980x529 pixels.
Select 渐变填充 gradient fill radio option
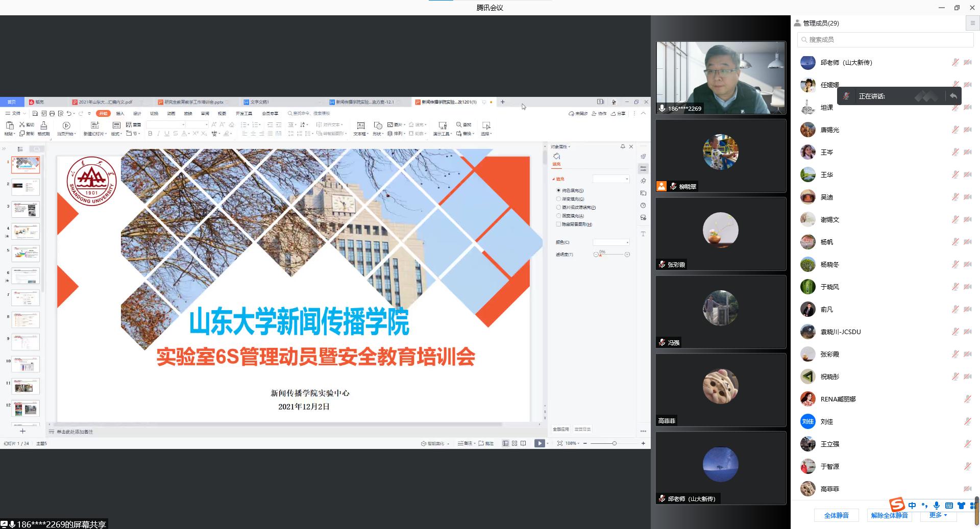pos(558,199)
